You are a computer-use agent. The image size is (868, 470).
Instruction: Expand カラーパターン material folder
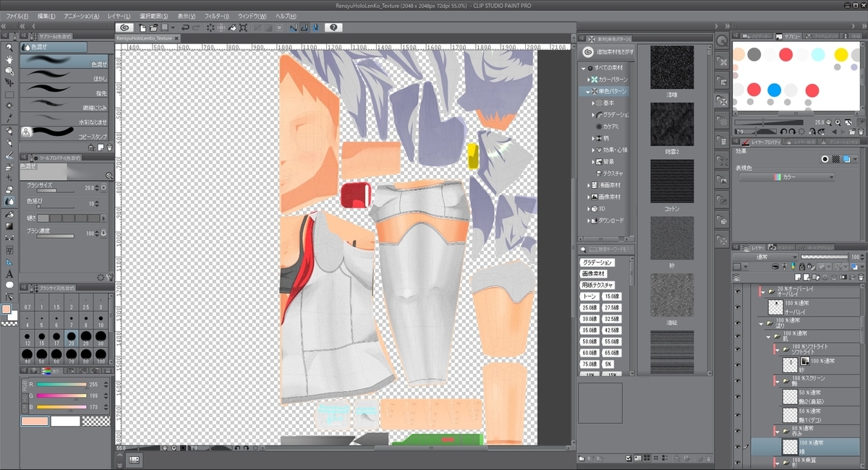point(588,80)
